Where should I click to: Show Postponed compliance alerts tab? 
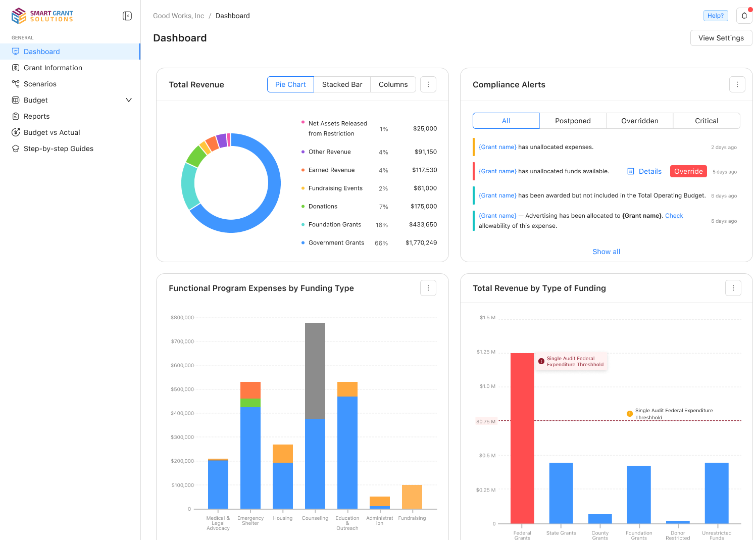(573, 121)
